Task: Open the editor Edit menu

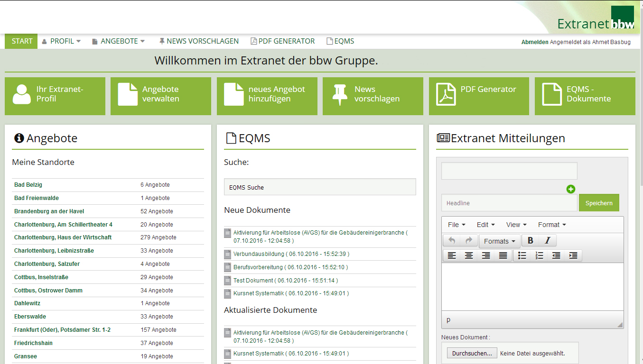Action: click(x=486, y=225)
